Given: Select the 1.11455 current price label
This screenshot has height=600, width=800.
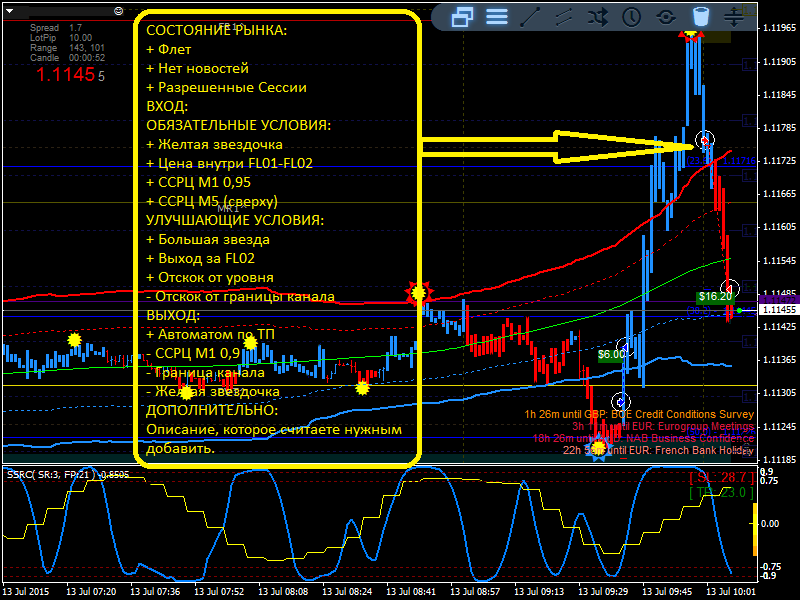Looking at the screenshot, I should point(778,310).
